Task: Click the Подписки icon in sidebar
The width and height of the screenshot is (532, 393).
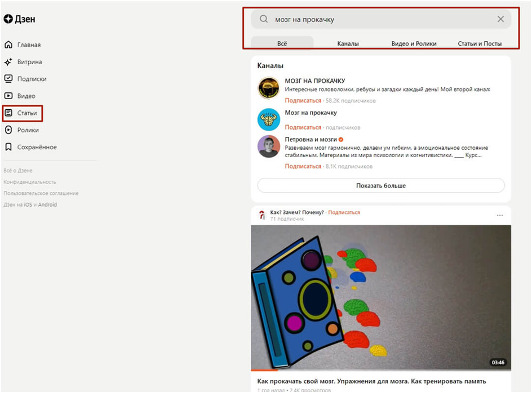Action: click(x=8, y=79)
